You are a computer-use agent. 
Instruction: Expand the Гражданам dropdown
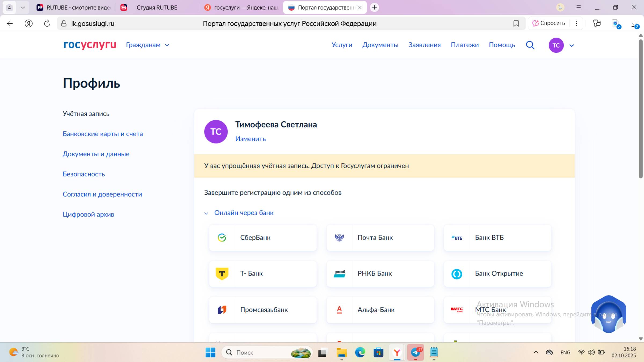click(x=148, y=45)
